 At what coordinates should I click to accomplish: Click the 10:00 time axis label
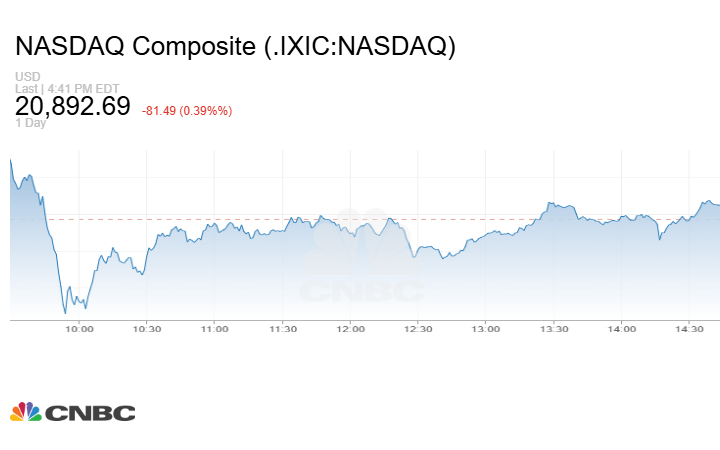tap(79, 329)
